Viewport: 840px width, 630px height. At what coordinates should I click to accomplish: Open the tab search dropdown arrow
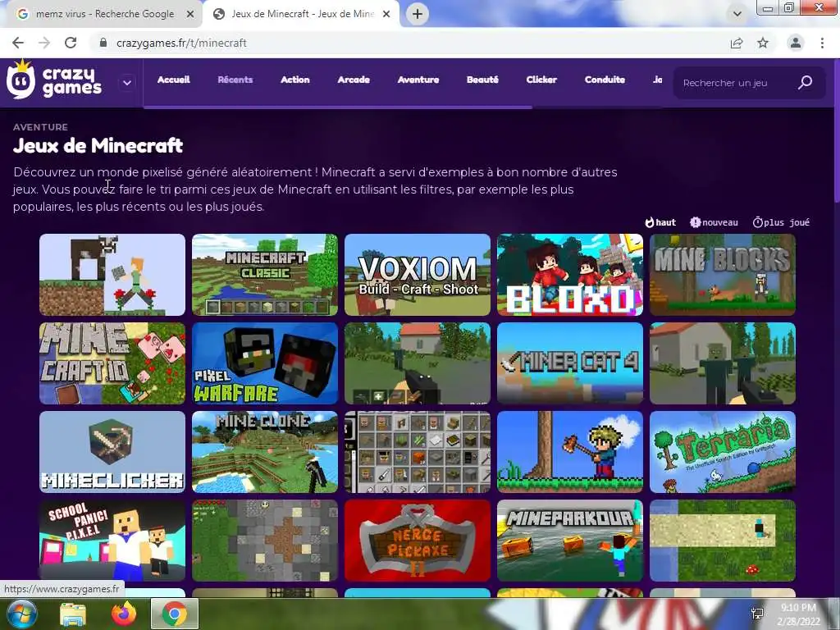[x=737, y=14]
